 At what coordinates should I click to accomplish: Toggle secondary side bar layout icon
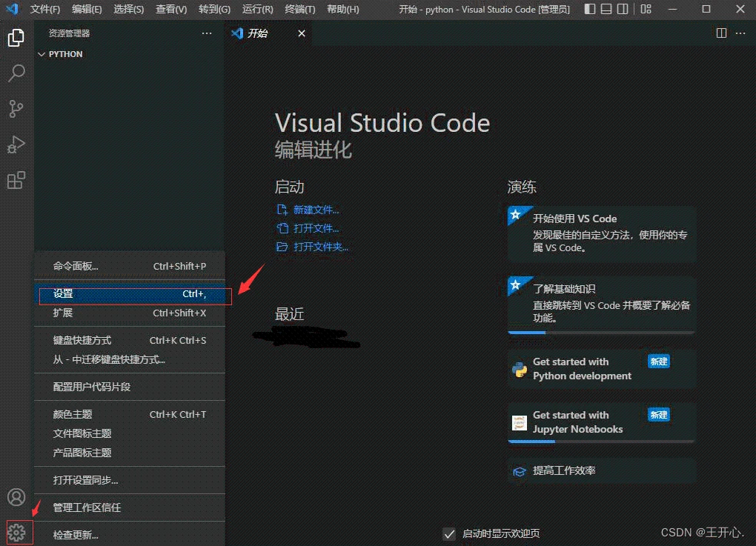(x=623, y=9)
